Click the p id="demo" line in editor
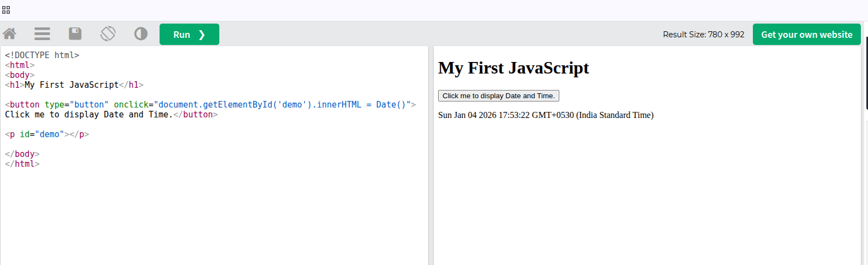 (x=47, y=134)
